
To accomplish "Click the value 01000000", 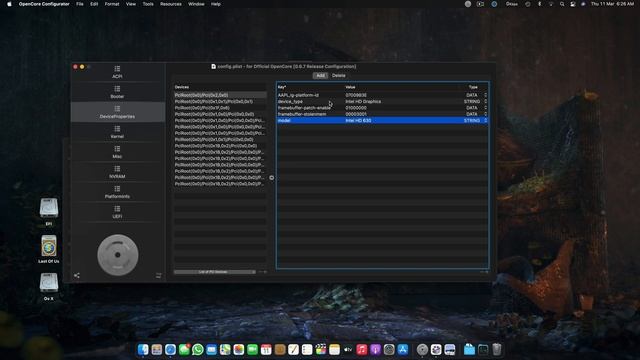I will [356, 108].
